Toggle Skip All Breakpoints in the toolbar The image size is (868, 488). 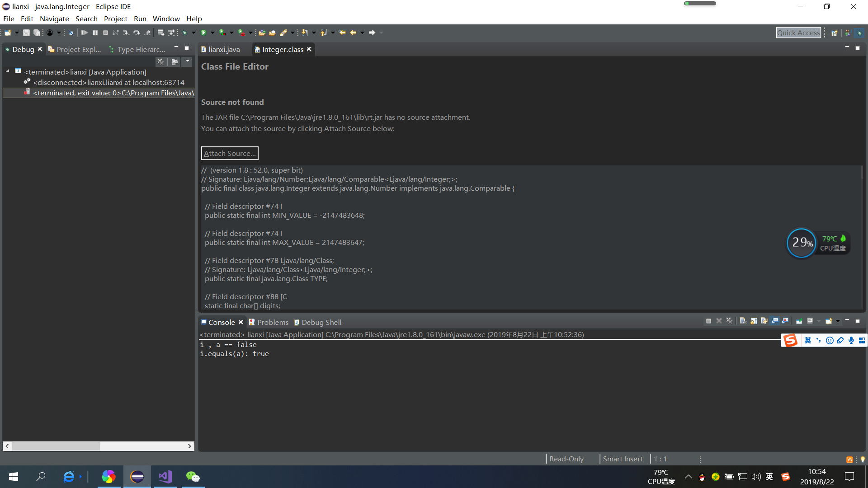point(71,33)
